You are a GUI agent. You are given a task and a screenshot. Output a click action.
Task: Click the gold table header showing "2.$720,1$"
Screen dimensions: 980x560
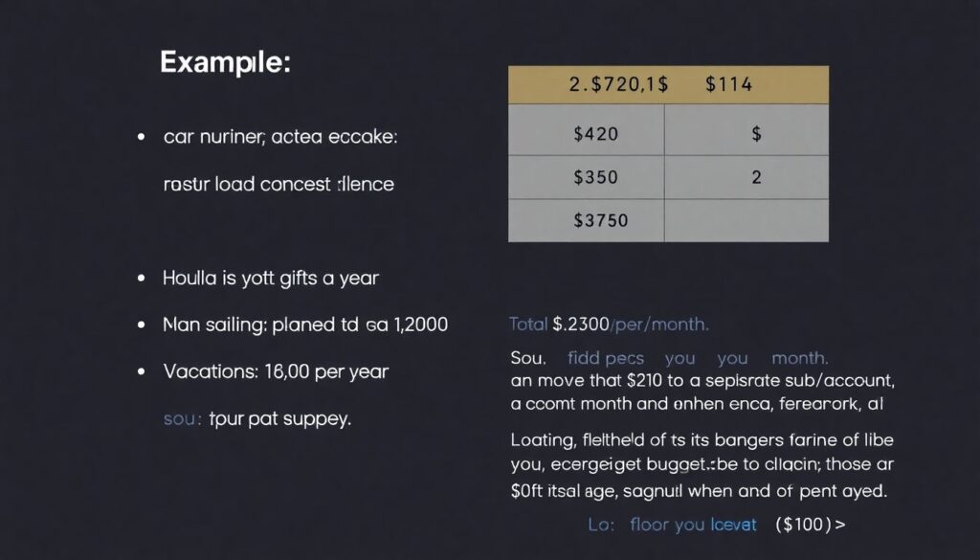point(618,84)
